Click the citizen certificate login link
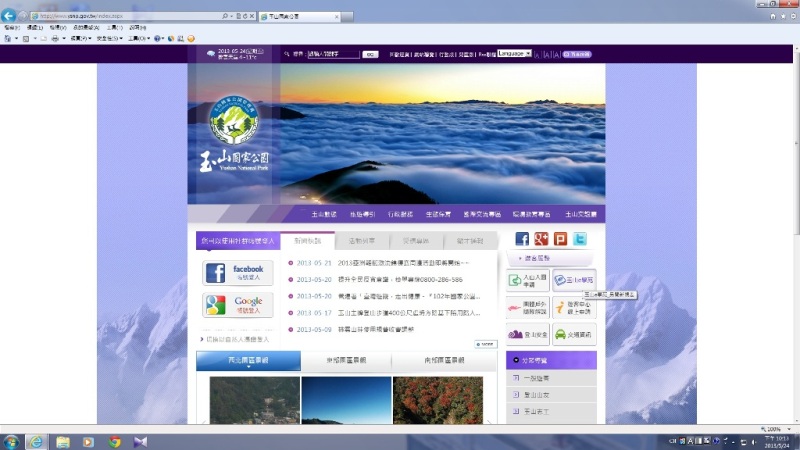800x450 pixels. coord(237,339)
